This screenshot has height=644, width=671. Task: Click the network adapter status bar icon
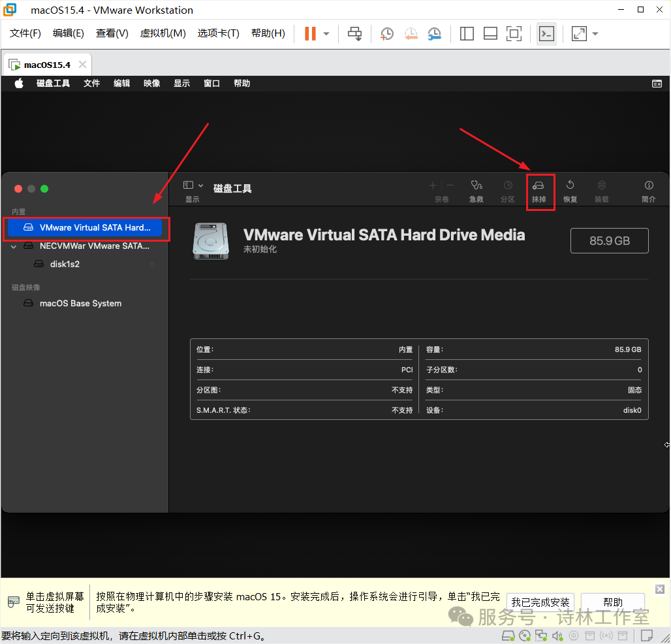click(541, 636)
